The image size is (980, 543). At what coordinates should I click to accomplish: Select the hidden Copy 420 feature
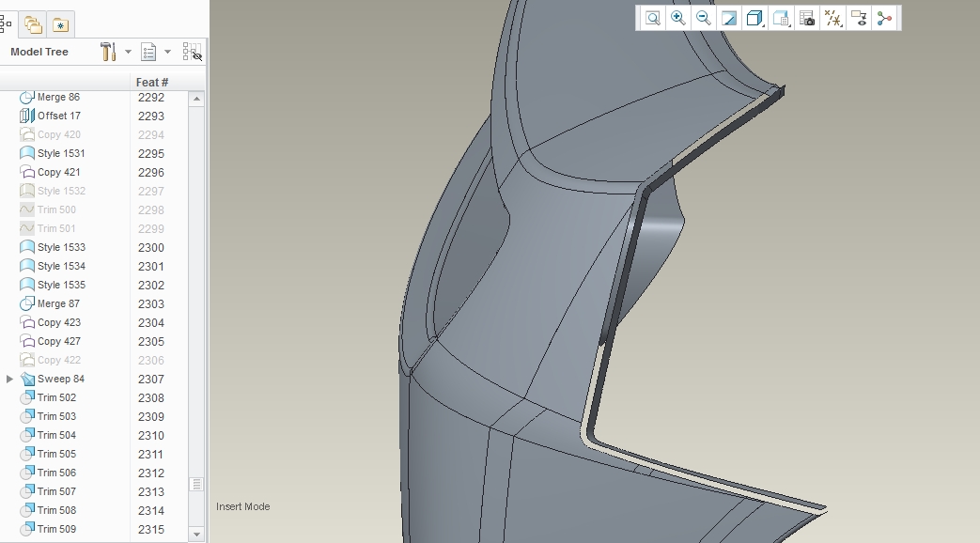click(59, 134)
